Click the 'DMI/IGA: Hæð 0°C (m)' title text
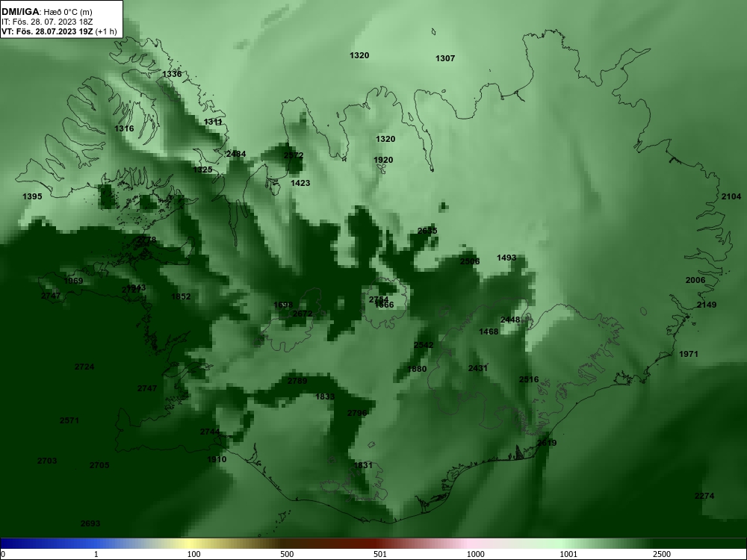This screenshot has height=560, width=747. tap(46, 12)
